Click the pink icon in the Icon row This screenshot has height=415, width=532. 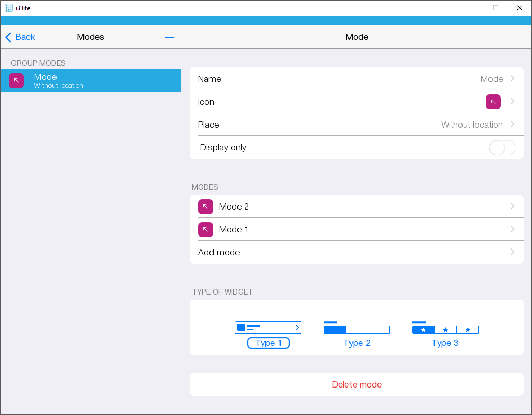493,102
